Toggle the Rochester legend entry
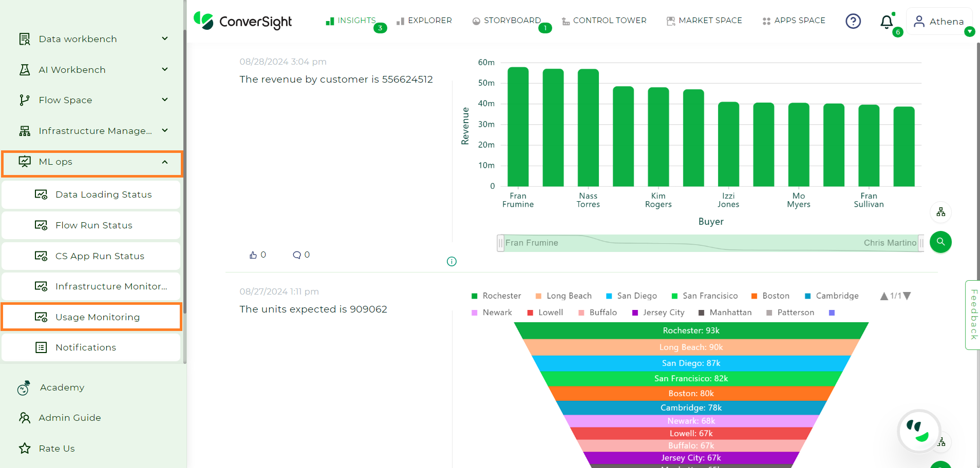The height and width of the screenshot is (468, 980). (496, 296)
